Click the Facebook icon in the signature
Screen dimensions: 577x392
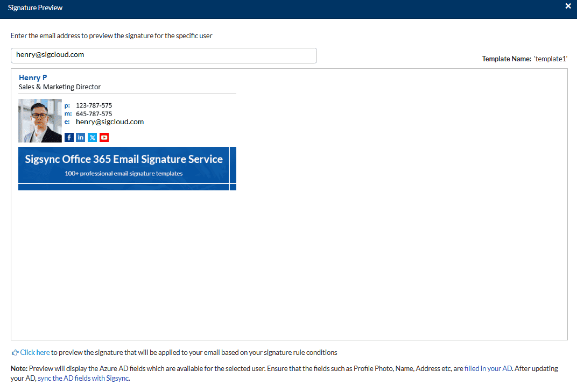[x=69, y=138]
